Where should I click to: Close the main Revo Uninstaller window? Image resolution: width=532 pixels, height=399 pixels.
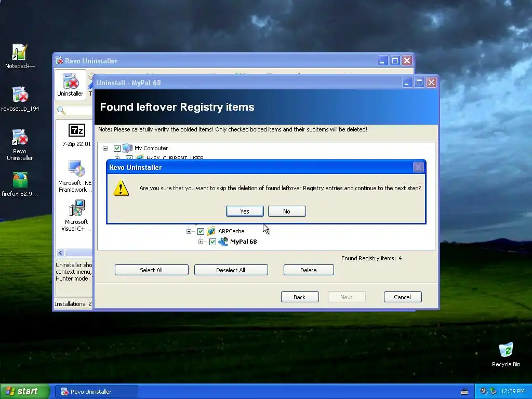[407, 61]
